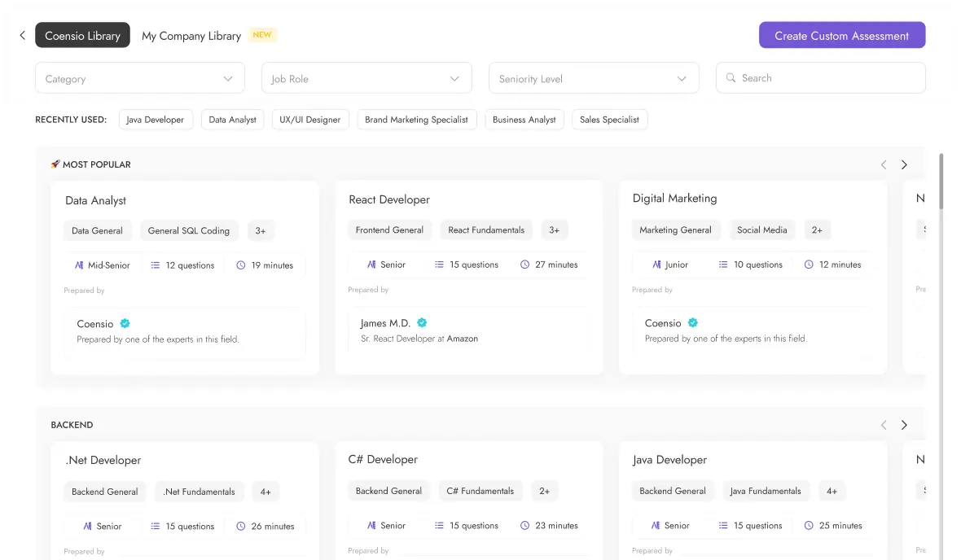The height and width of the screenshot is (560, 961).
Task: Click next arrow in Backend section
Action: [x=904, y=425]
